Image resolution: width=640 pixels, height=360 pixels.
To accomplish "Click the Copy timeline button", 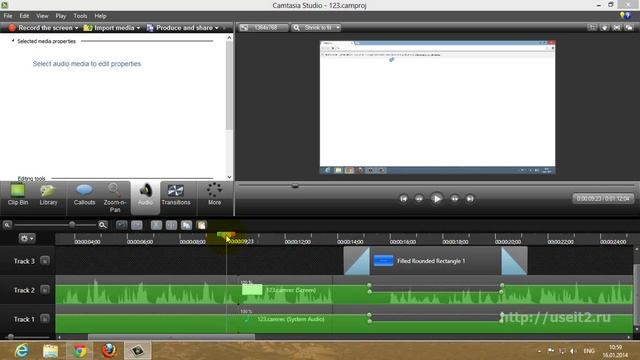I will click(x=187, y=225).
